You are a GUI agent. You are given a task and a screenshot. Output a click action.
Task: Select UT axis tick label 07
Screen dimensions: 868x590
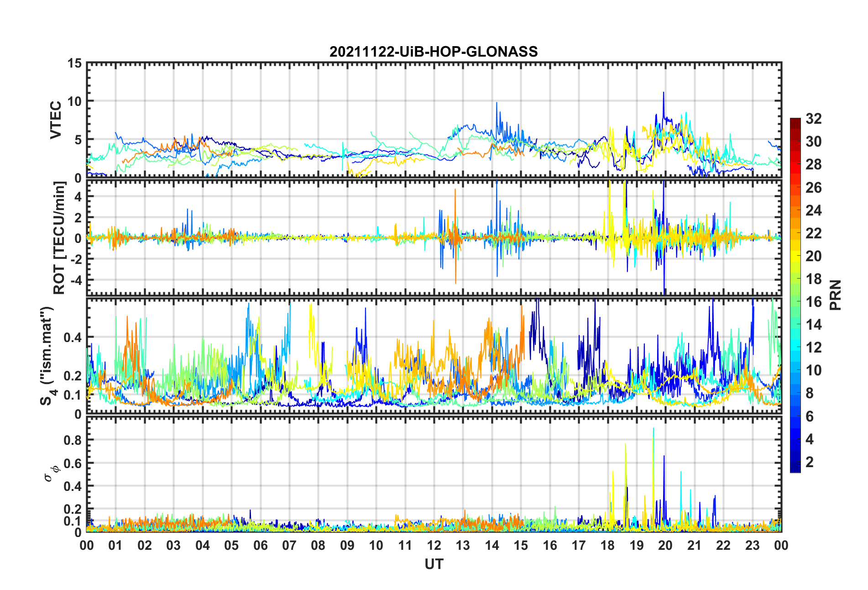pos(289,545)
